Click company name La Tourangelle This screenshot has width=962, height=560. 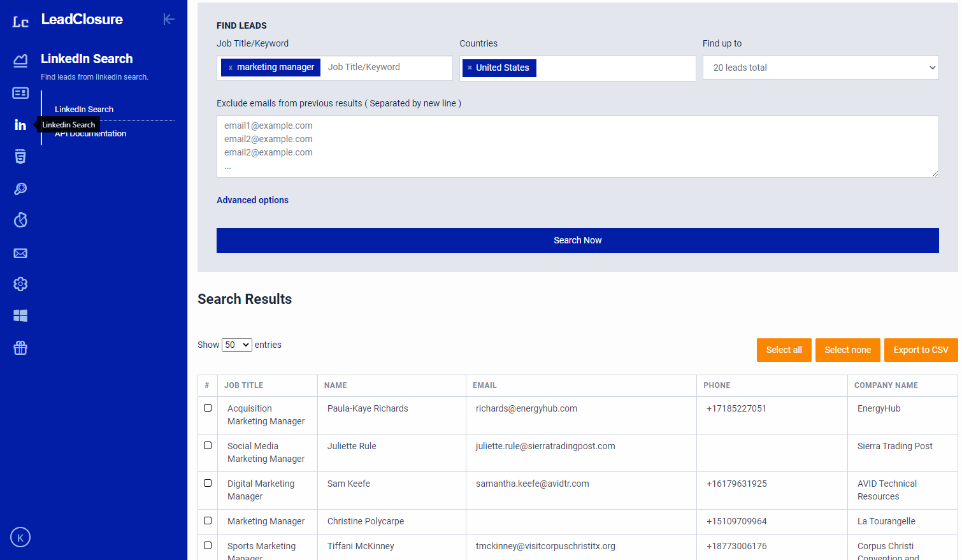[x=886, y=521]
